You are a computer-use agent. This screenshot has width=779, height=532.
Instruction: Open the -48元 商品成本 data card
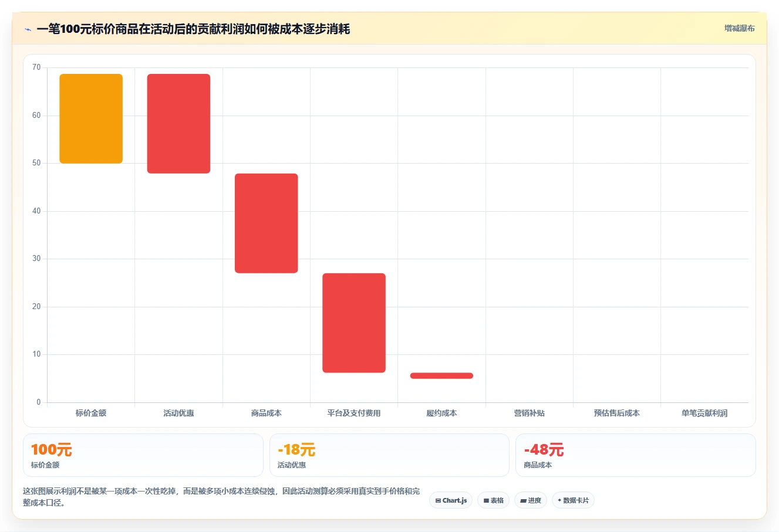635,455
